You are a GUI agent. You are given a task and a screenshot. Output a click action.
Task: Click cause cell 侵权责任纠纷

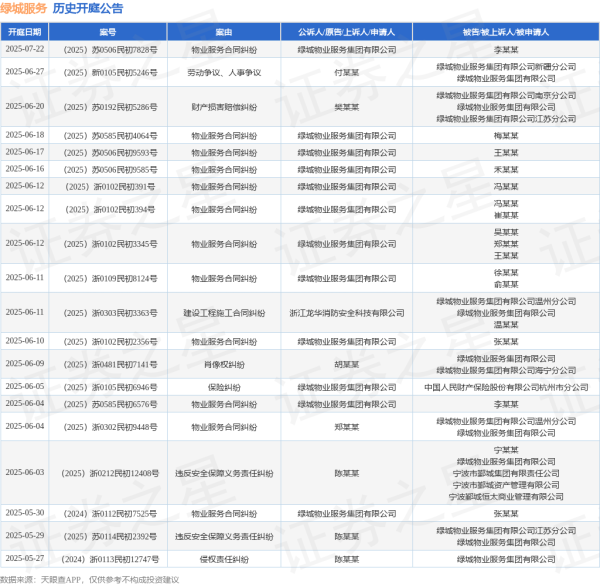pyautogui.click(x=224, y=559)
